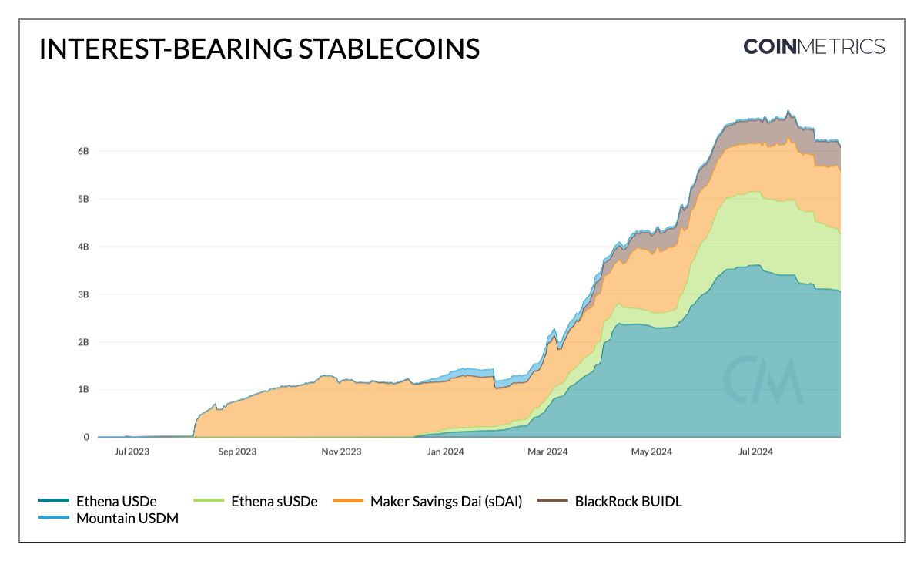Click the Jul 2023 x-axis label
924x561 pixels.
coord(130,452)
